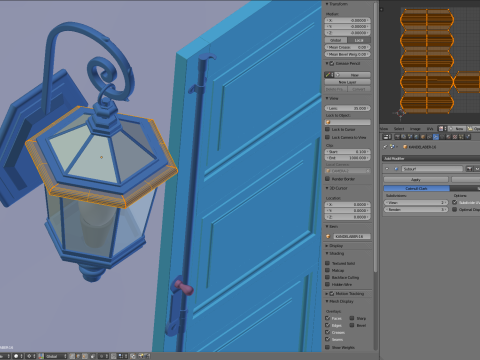Screen dimensions: 480x360
Task: Open the Scene properties tab icon
Action: [x=410, y=137]
